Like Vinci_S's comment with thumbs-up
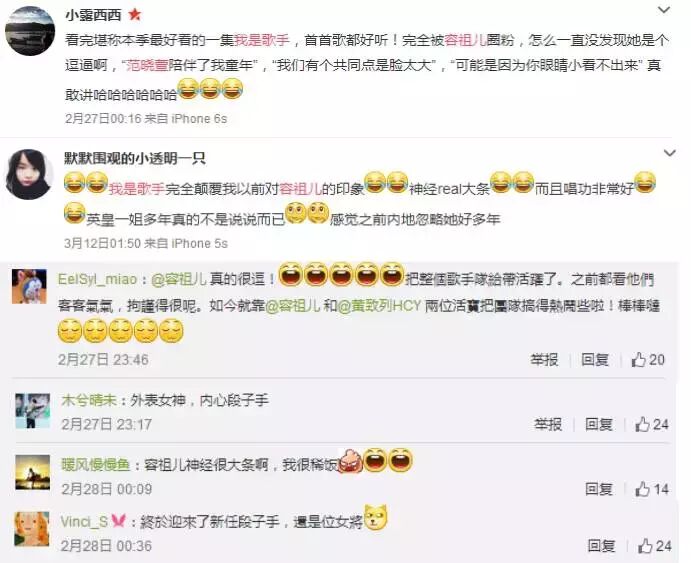 click(x=655, y=546)
